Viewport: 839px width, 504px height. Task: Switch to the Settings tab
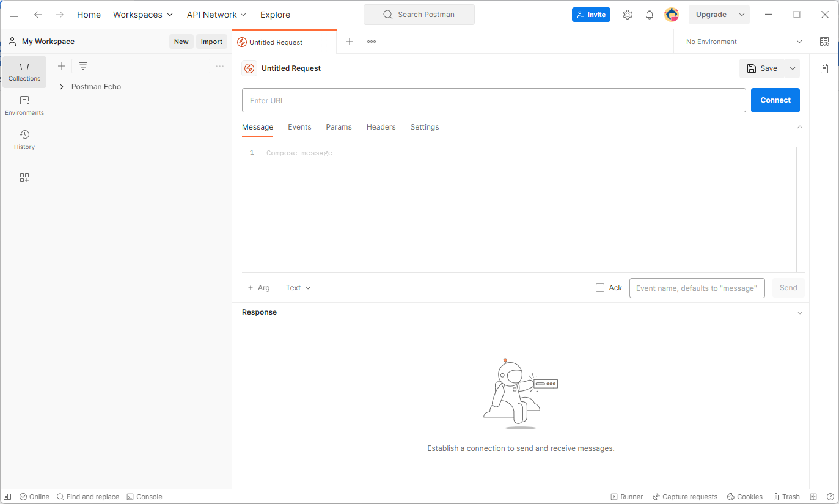pos(425,127)
